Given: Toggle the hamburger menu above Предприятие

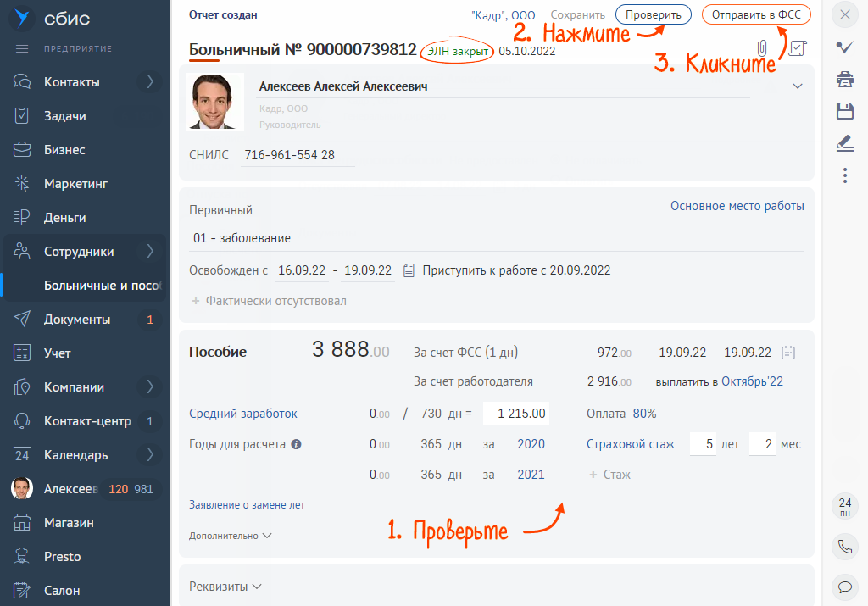Looking at the screenshot, I should pyautogui.click(x=23, y=48).
